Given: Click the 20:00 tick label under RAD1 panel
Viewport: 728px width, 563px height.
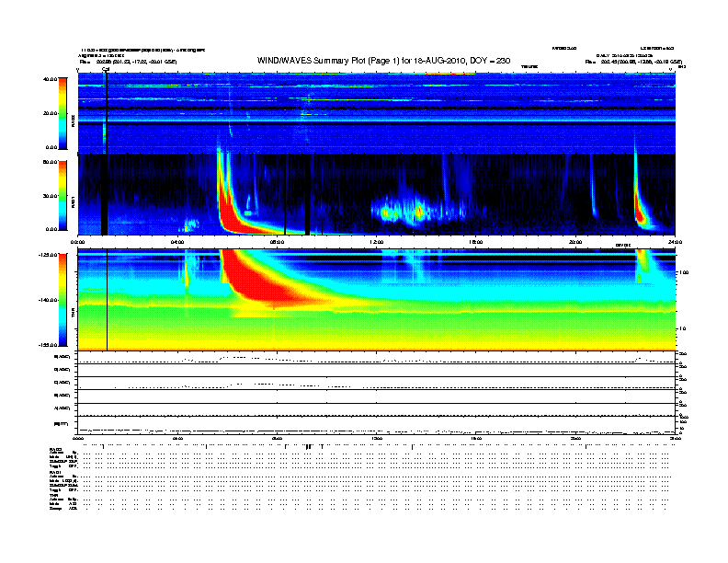Looking at the screenshot, I should point(575,242).
